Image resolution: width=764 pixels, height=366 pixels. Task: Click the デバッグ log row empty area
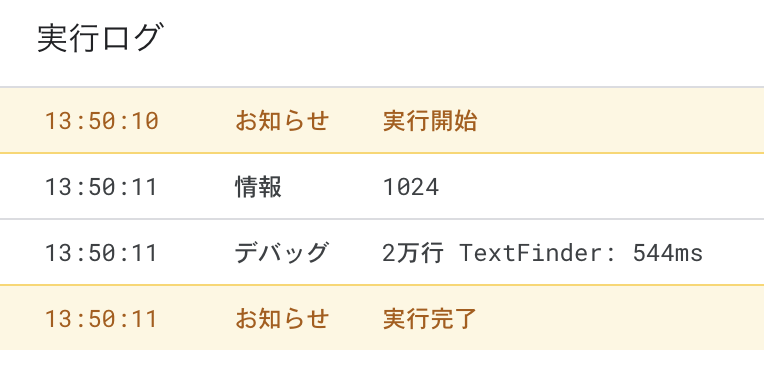click(x=733, y=253)
